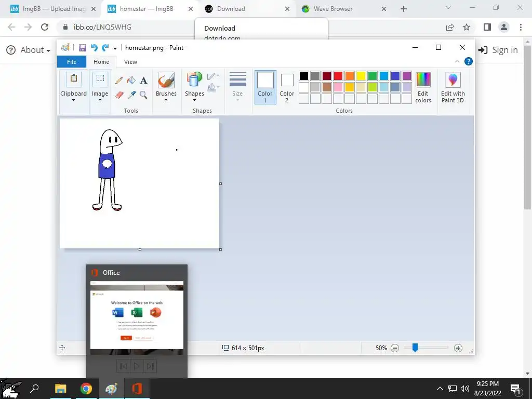Open Customize Quick Access Toolbar arrow
Image resolution: width=532 pixels, height=399 pixels.
(115, 48)
